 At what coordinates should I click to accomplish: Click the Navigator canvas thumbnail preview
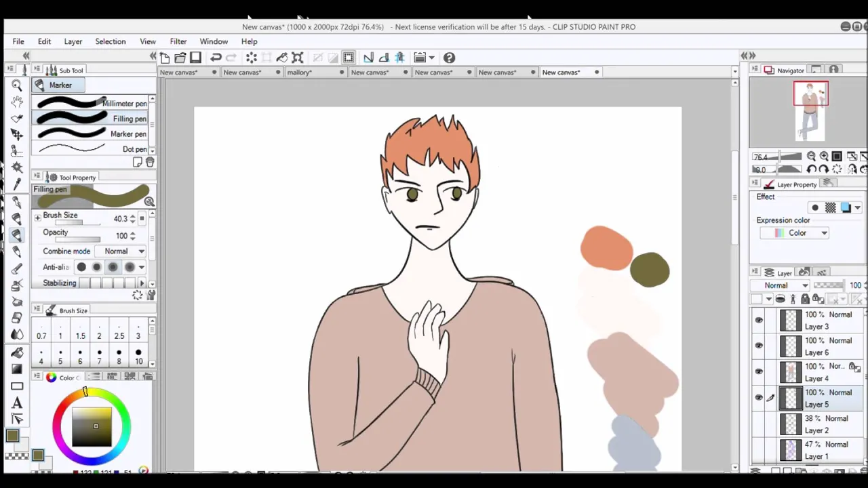[x=811, y=110]
